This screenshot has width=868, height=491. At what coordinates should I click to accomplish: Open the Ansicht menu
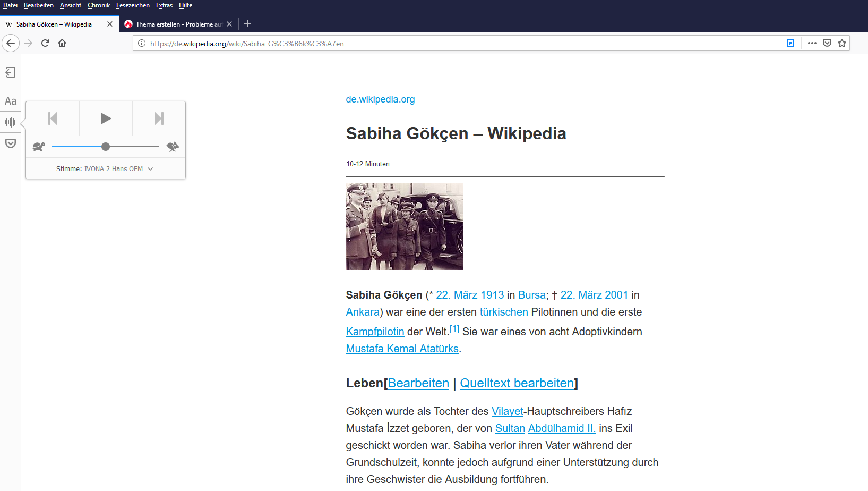(71, 5)
